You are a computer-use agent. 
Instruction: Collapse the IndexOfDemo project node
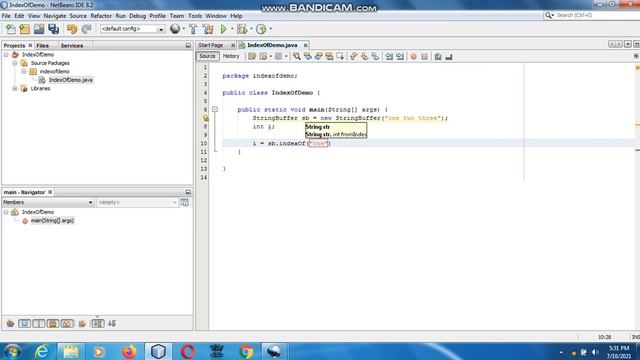6,54
